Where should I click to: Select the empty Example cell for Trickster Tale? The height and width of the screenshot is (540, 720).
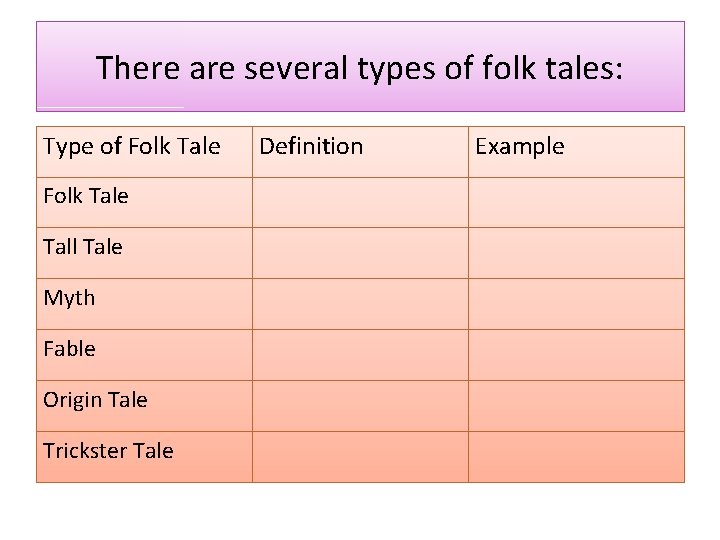pyautogui.click(x=576, y=457)
